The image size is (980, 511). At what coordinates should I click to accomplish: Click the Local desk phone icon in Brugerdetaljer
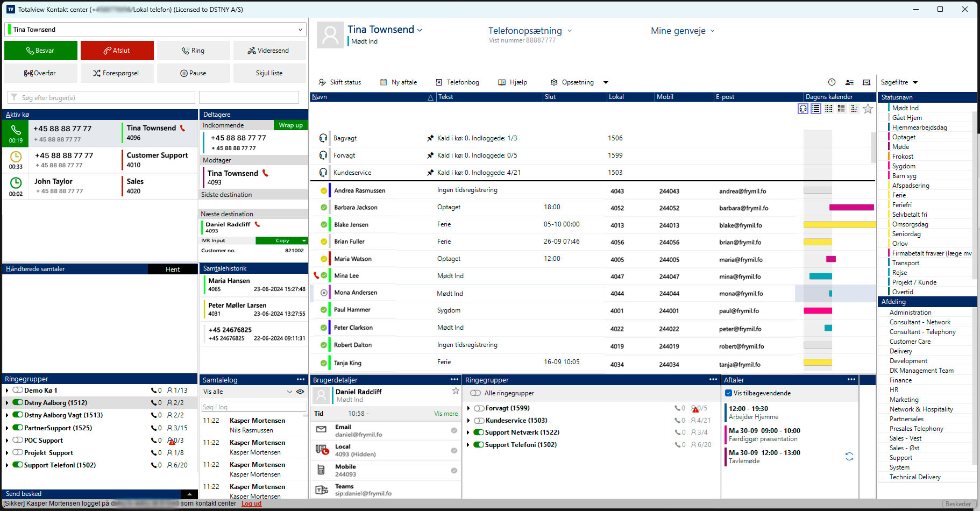(322, 449)
